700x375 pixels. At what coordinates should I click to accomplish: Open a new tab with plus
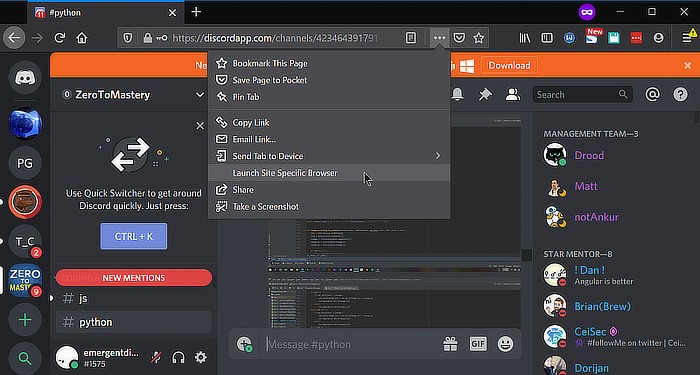click(x=196, y=12)
